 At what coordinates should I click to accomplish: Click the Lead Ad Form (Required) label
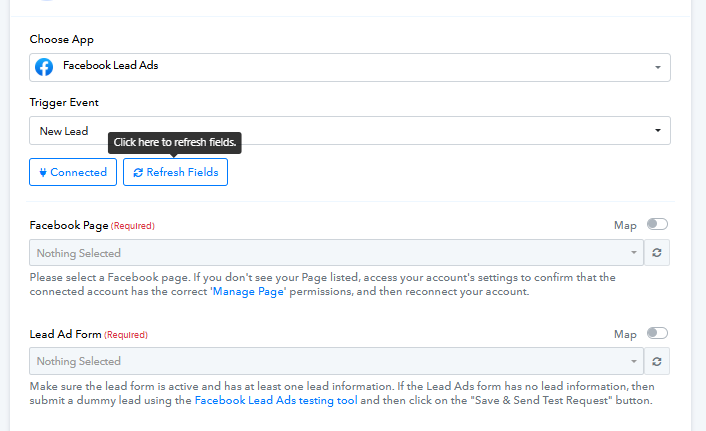pyautogui.click(x=89, y=334)
